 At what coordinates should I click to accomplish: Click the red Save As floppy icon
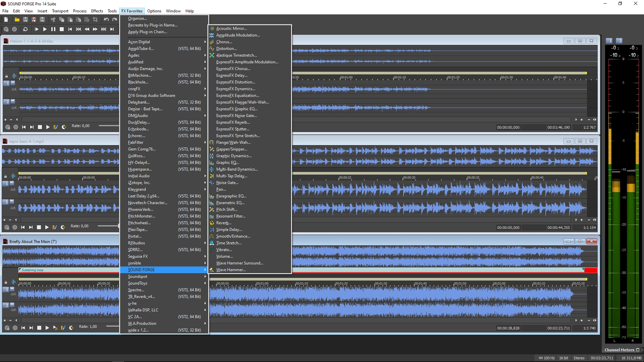coord(34,20)
